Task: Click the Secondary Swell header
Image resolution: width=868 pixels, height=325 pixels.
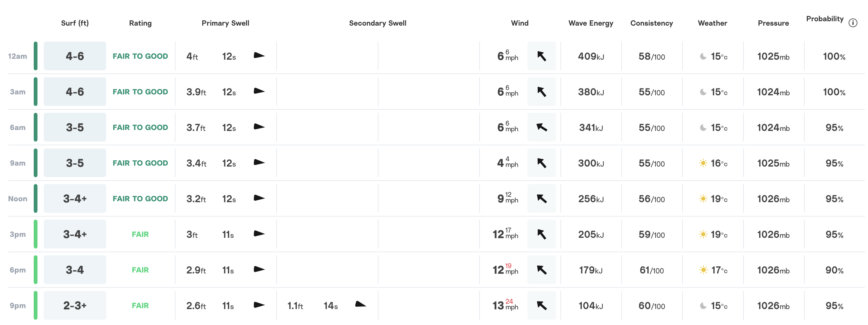Action: coord(378,23)
